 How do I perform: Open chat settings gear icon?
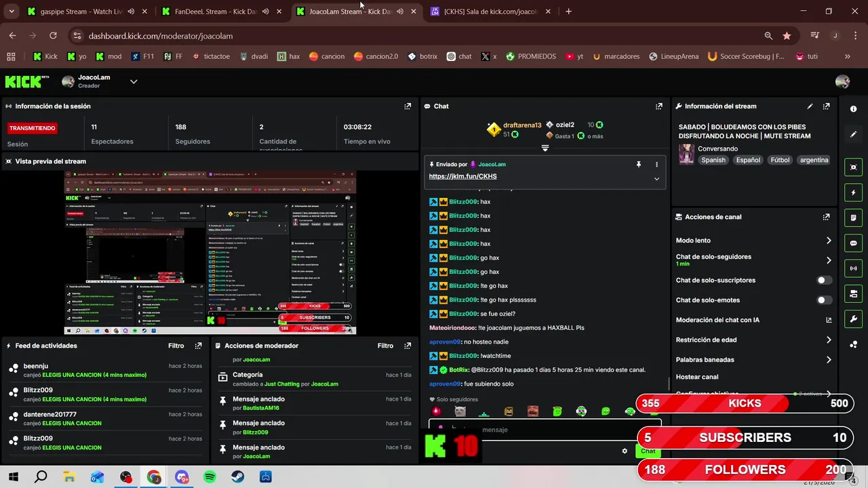[x=625, y=451]
